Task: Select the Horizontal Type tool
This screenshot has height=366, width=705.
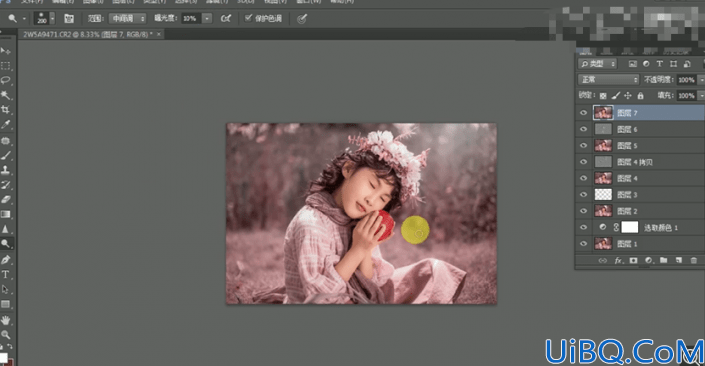Action: click(x=5, y=275)
